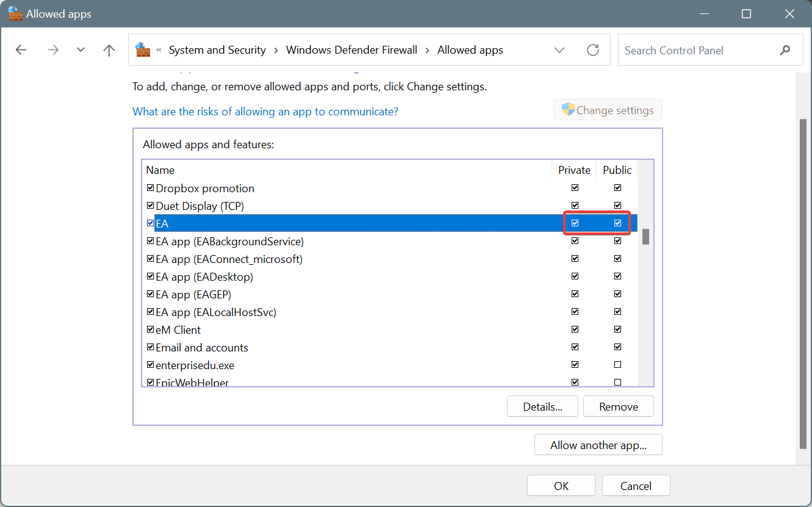Screen dimensions: 812x507
Task: Select the Allowed apps breadcrumb
Action: pos(470,50)
